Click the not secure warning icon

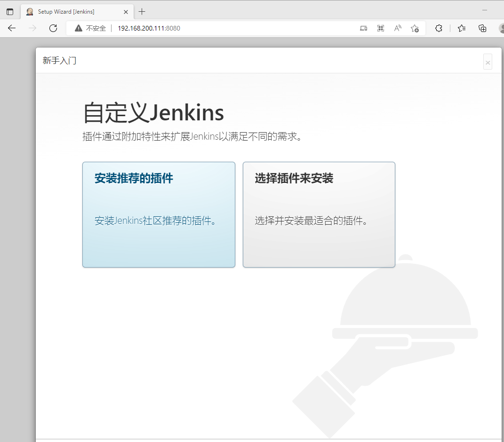pyautogui.click(x=79, y=28)
